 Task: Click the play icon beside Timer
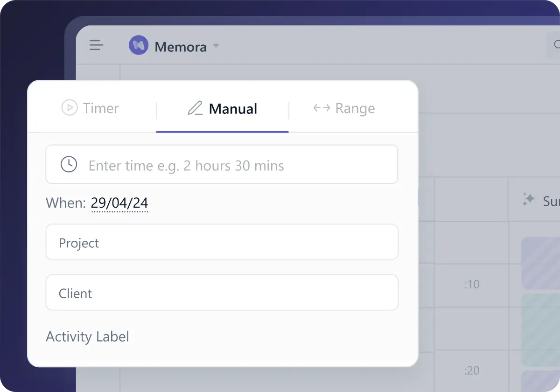[70, 108]
